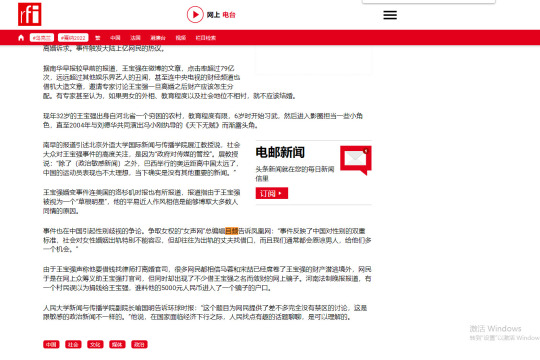The width and height of the screenshot is (540, 360).
Task: Open the hamburger menu
Action: pos(390,15)
